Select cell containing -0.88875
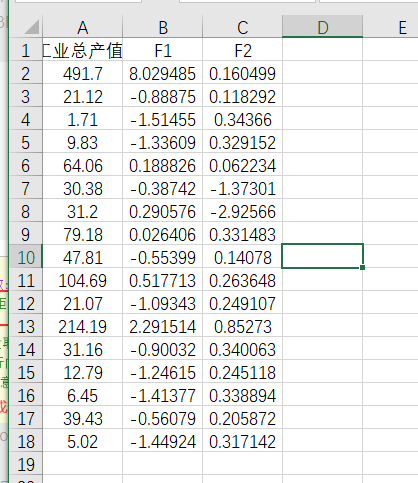This screenshot has height=483, width=418. [x=163, y=96]
